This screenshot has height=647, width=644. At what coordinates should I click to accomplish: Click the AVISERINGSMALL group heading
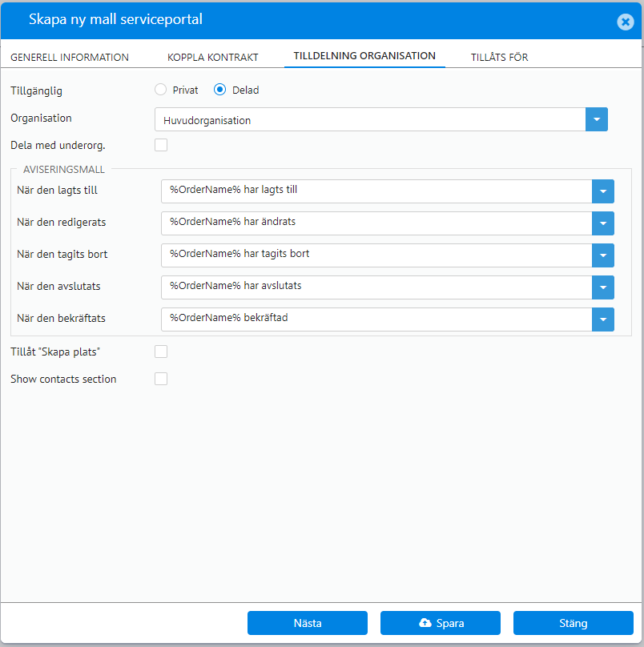64,170
